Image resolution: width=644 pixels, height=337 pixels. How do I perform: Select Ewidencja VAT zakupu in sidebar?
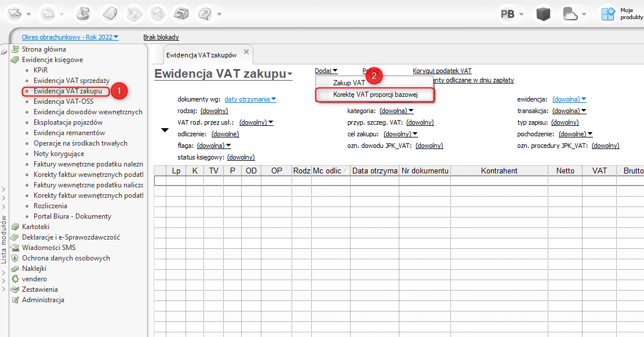(x=68, y=91)
